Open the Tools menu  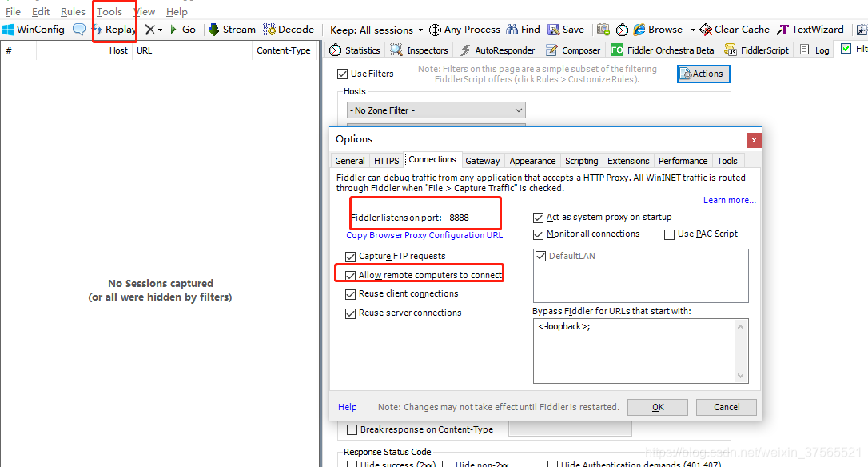coord(109,12)
